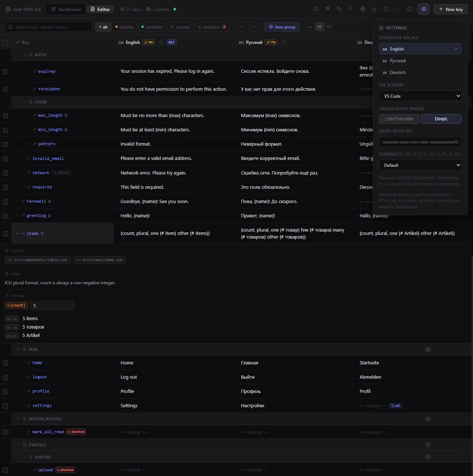Click the upload export icon

tap(386, 9)
